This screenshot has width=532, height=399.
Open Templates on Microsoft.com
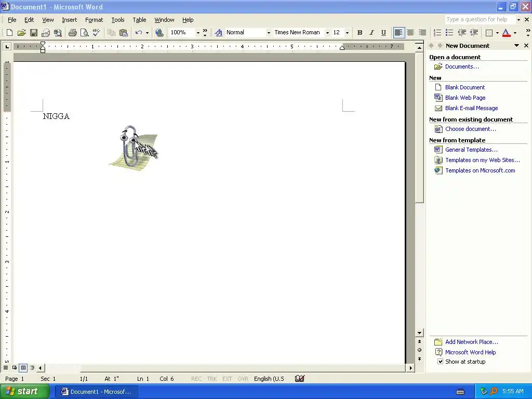480,170
